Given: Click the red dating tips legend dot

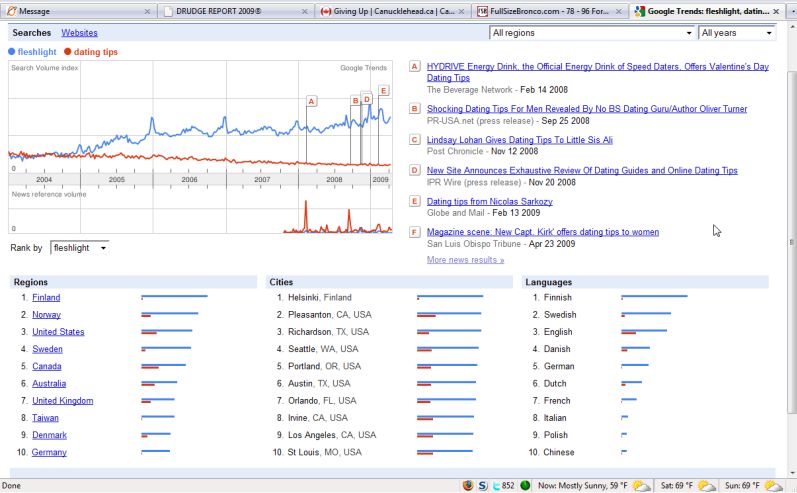Looking at the screenshot, I should click(x=68, y=51).
